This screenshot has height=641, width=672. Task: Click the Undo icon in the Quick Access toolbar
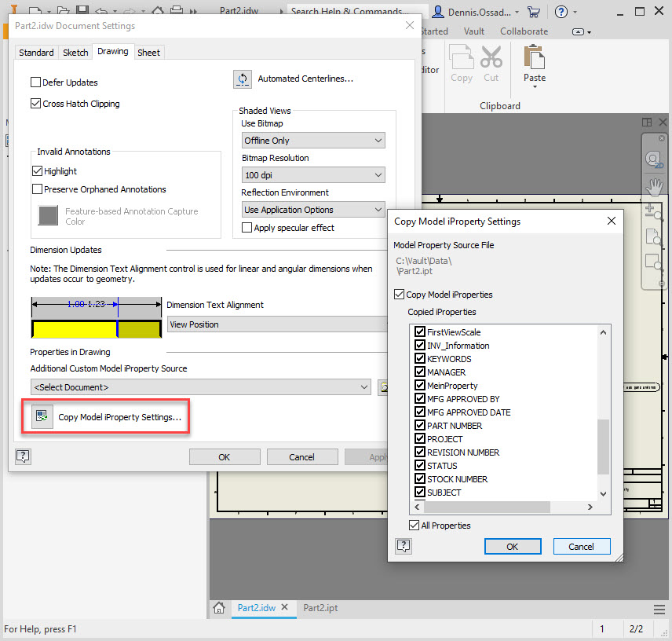pos(102,9)
